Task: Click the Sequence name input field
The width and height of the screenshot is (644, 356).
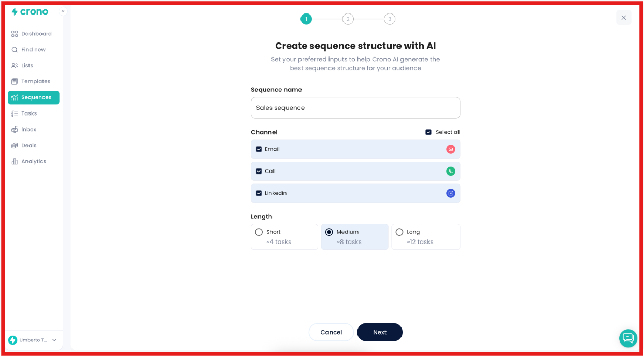Action: 355,108
